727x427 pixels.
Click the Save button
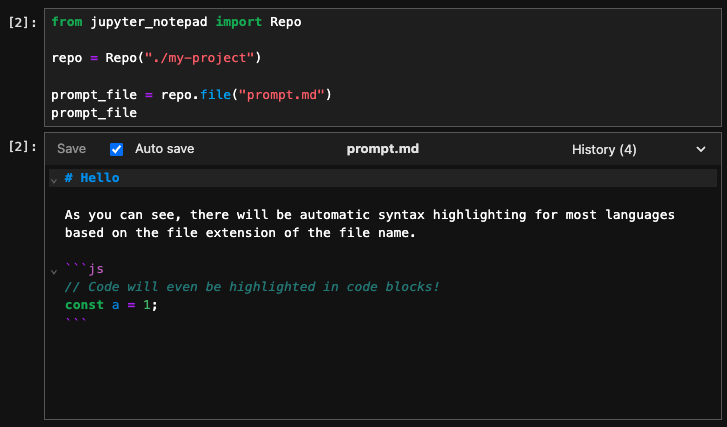click(71, 149)
